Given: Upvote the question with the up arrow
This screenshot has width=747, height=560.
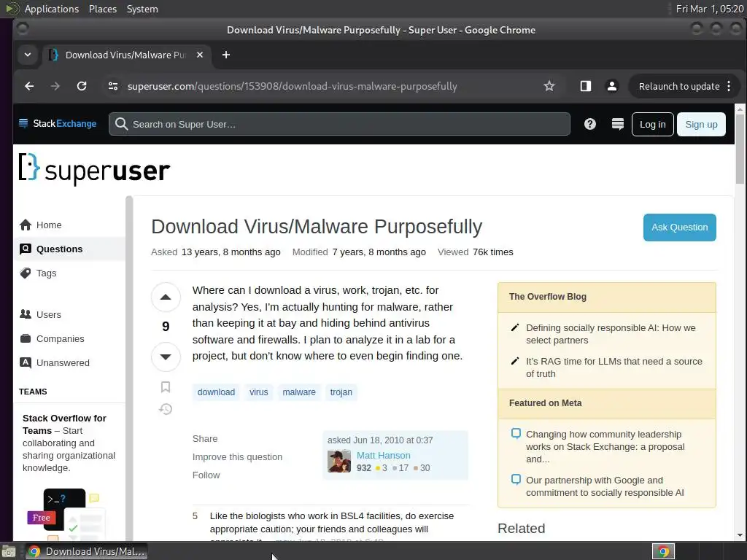Looking at the screenshot, I should pos(166,297).
